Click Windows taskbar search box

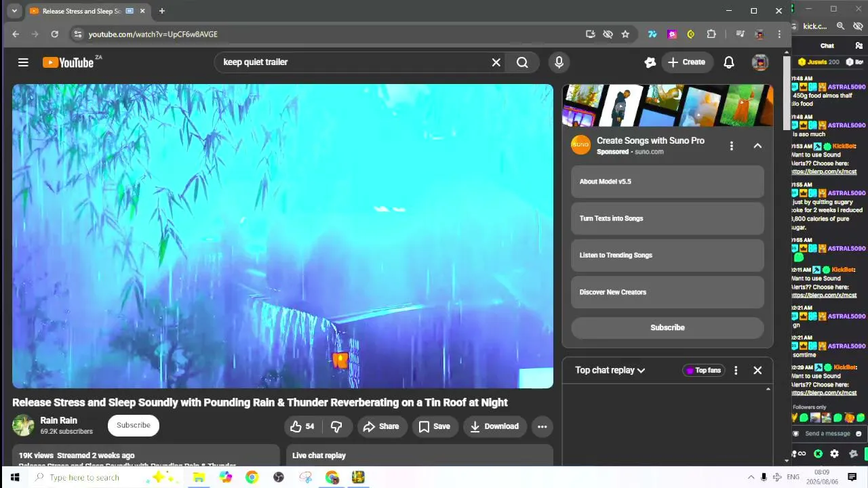coord(108,477)
